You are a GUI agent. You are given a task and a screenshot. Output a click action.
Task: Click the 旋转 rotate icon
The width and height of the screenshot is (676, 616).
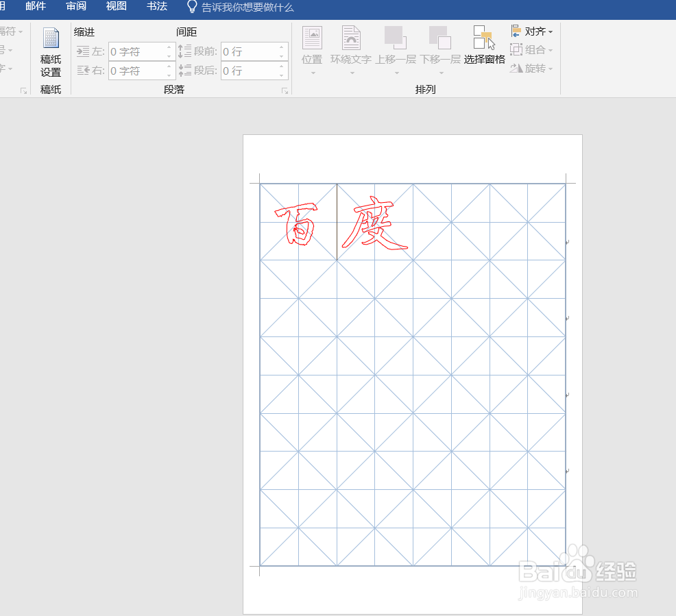coord(516,68)
